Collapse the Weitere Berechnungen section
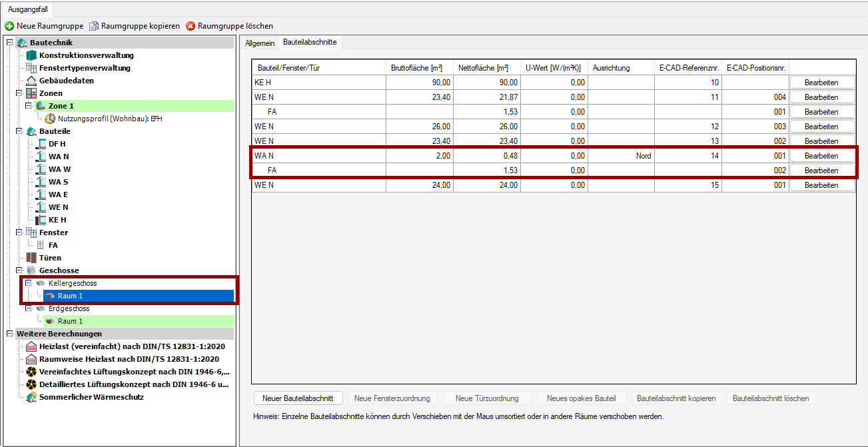868x447 pixels. pyautogui.click(x=9, y=334)
